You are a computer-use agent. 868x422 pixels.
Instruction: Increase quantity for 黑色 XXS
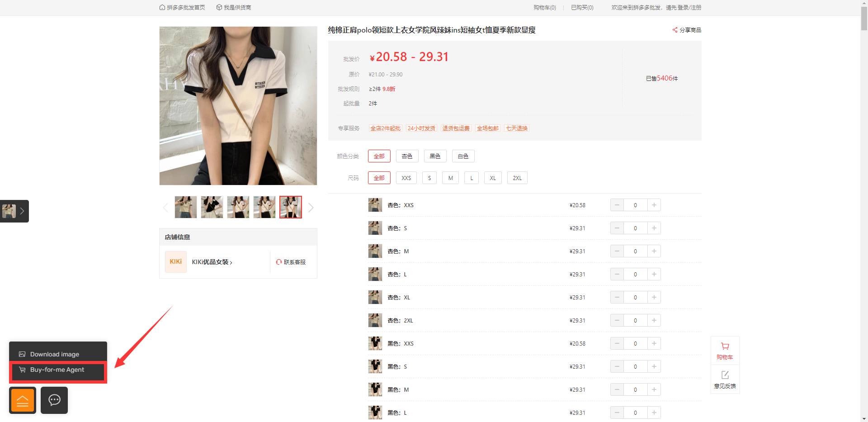(x=654, y=343)
